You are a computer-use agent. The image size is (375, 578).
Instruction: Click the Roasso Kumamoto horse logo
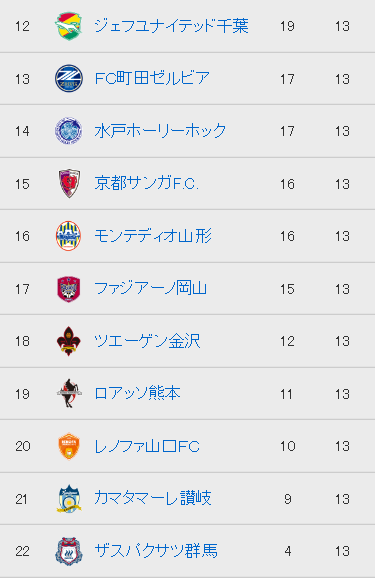69,393
